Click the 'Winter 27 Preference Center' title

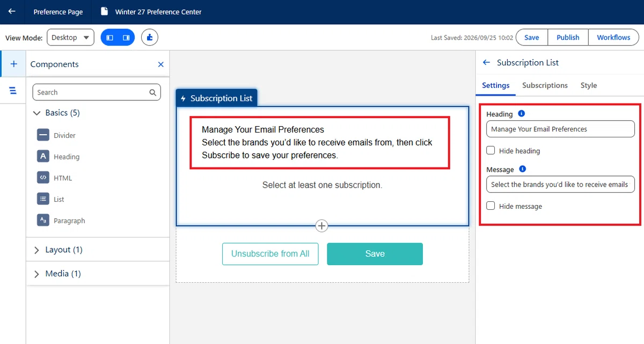[x=158, y=12]
